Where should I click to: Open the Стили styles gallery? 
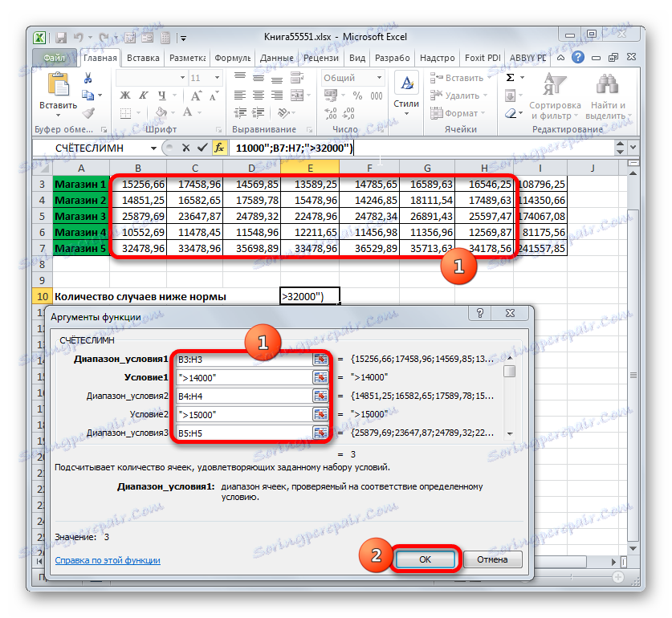click(x=406, y=93)
